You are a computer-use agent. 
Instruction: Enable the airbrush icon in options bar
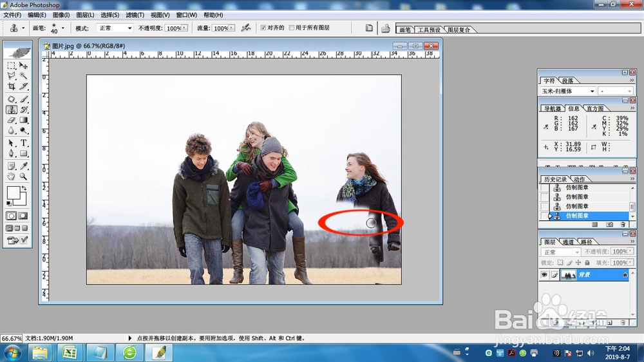point(245,28)
